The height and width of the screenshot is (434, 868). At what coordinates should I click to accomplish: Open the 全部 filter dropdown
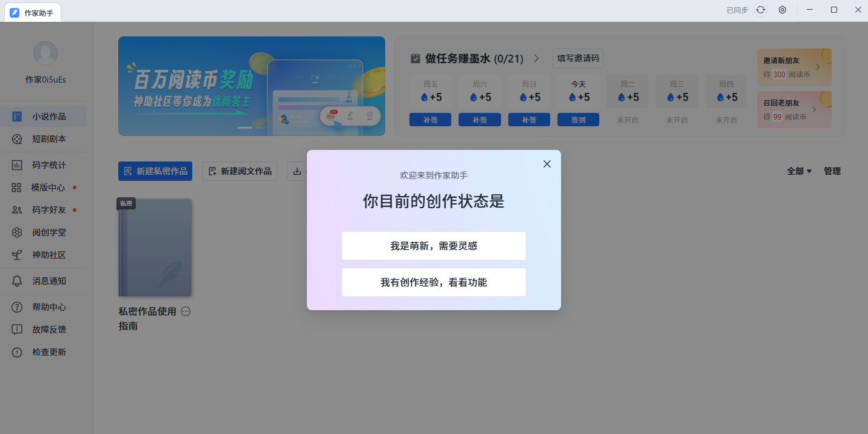coord(799,171)
